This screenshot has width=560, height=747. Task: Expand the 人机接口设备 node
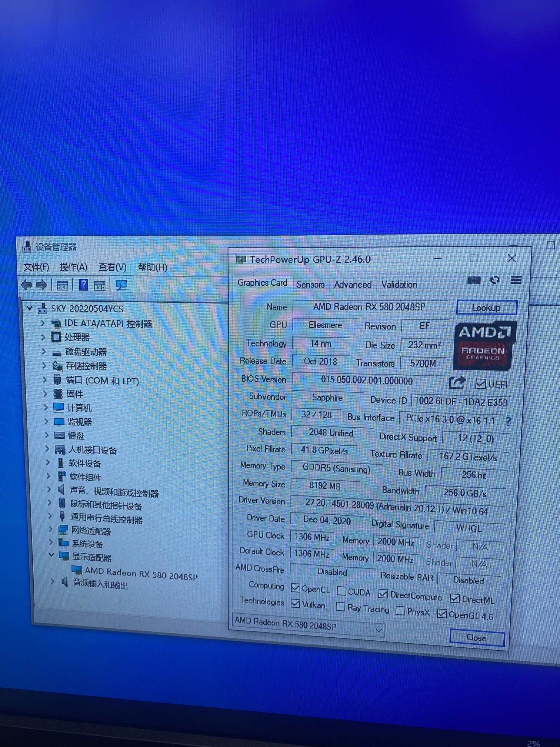[47, 449]
